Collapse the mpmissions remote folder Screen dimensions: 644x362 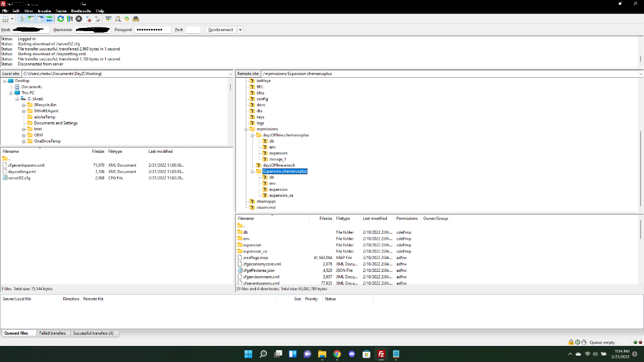tap(246, 129)
